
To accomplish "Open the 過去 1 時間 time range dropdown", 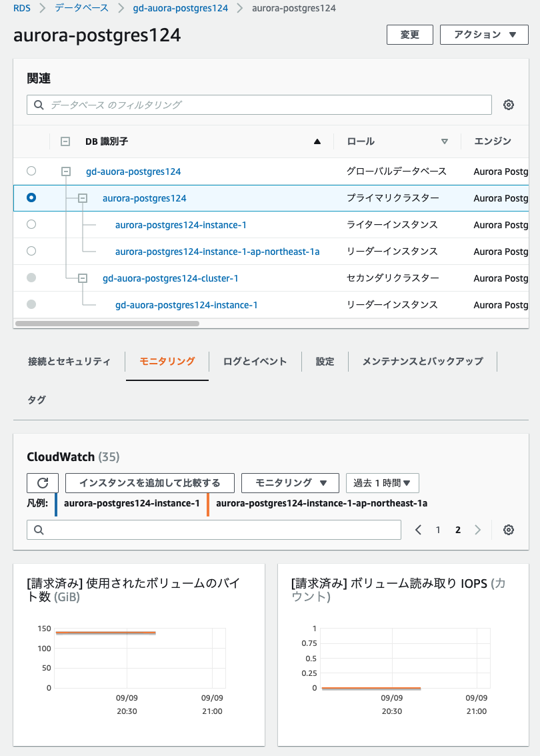I will click(x=383, y=482).
